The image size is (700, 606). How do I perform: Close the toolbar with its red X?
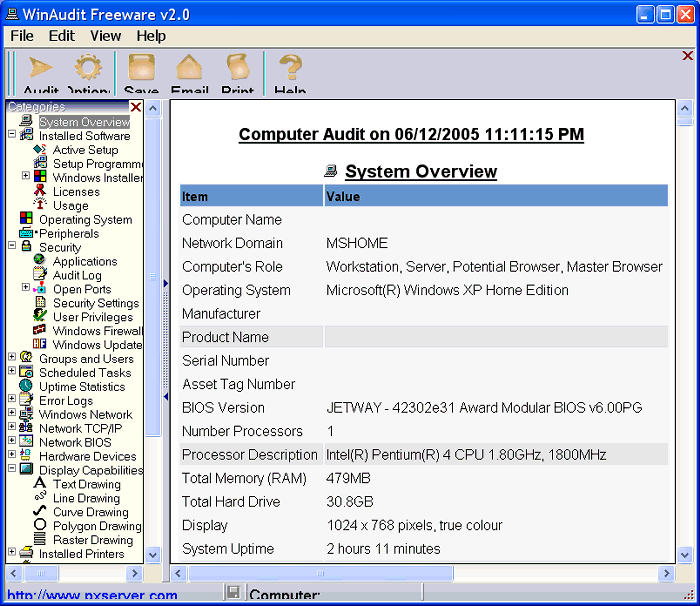[x=688, y=56]
